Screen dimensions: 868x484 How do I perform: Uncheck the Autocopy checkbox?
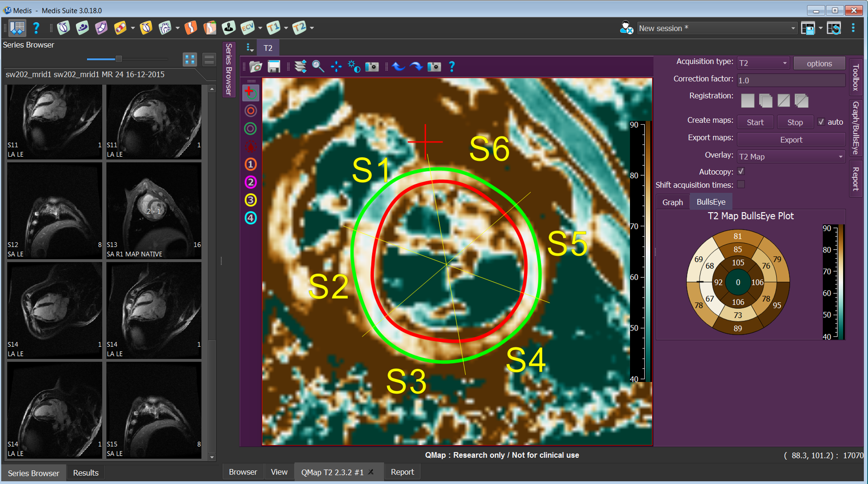[741, 172]
